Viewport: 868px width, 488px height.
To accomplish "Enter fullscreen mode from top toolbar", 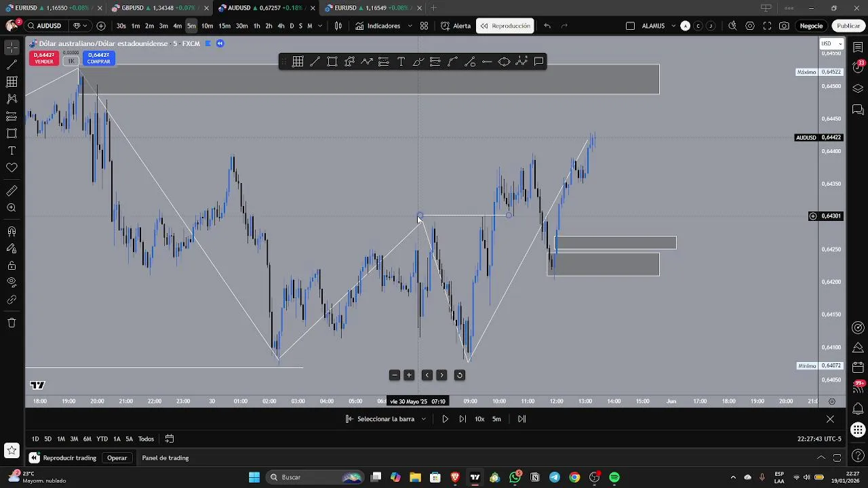I will point(767,26).
